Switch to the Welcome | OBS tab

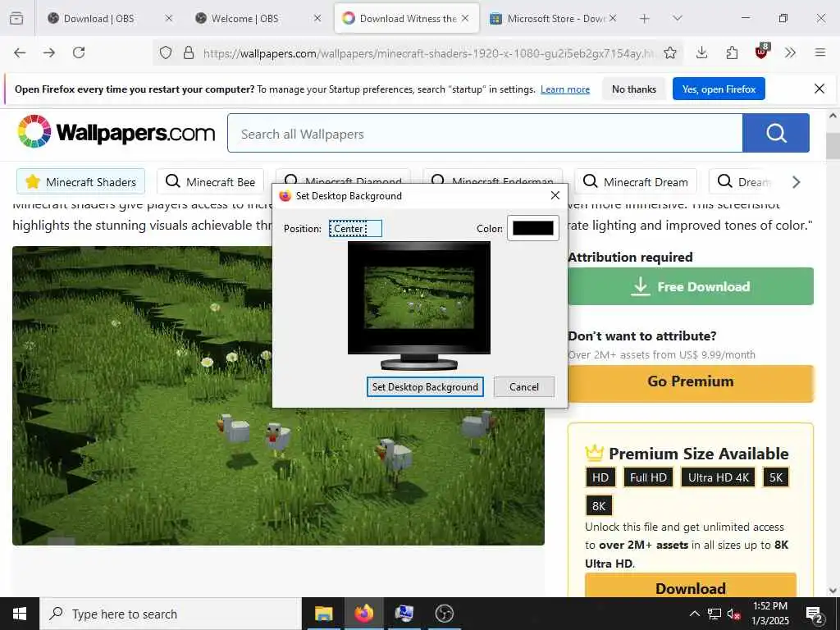(258, 18)
